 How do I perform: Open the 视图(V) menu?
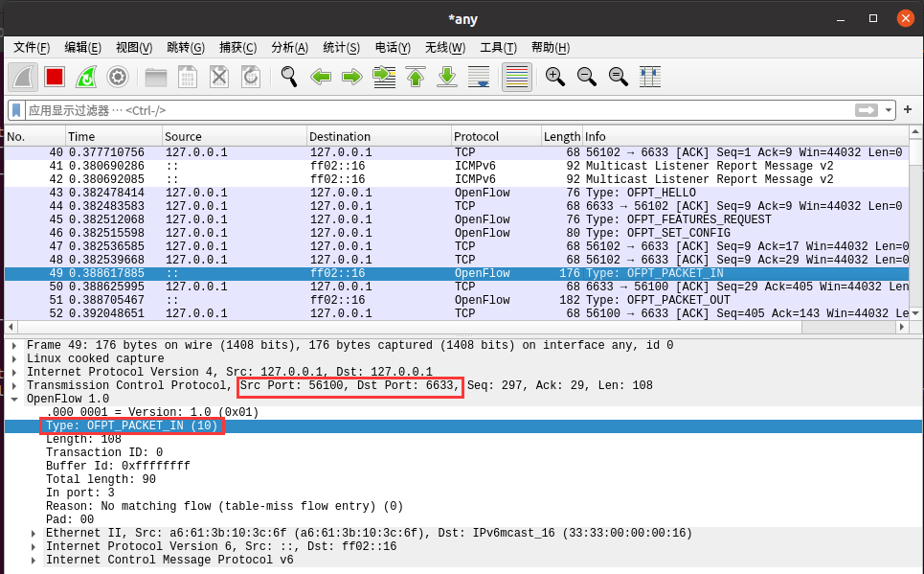[x=134, y=47]
